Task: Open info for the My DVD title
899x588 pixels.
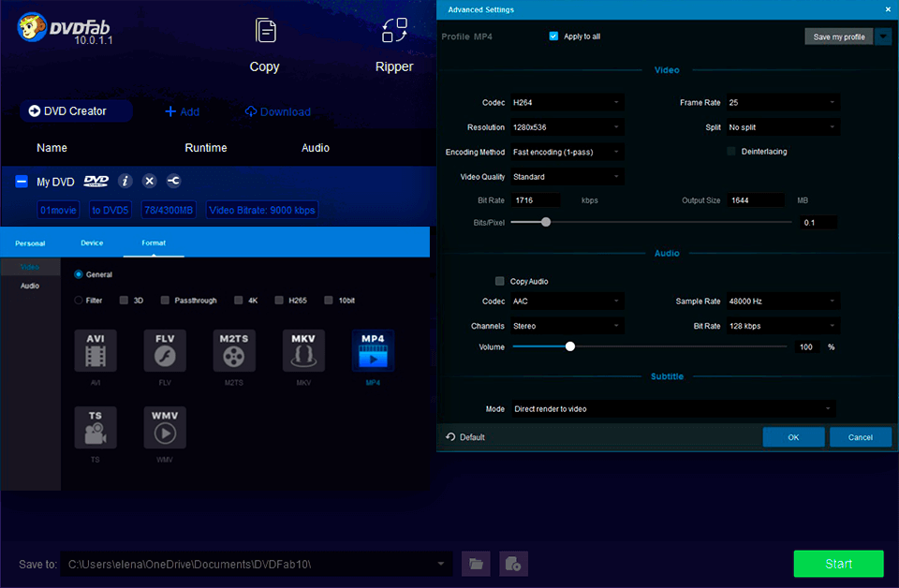Action: (125, 181)
